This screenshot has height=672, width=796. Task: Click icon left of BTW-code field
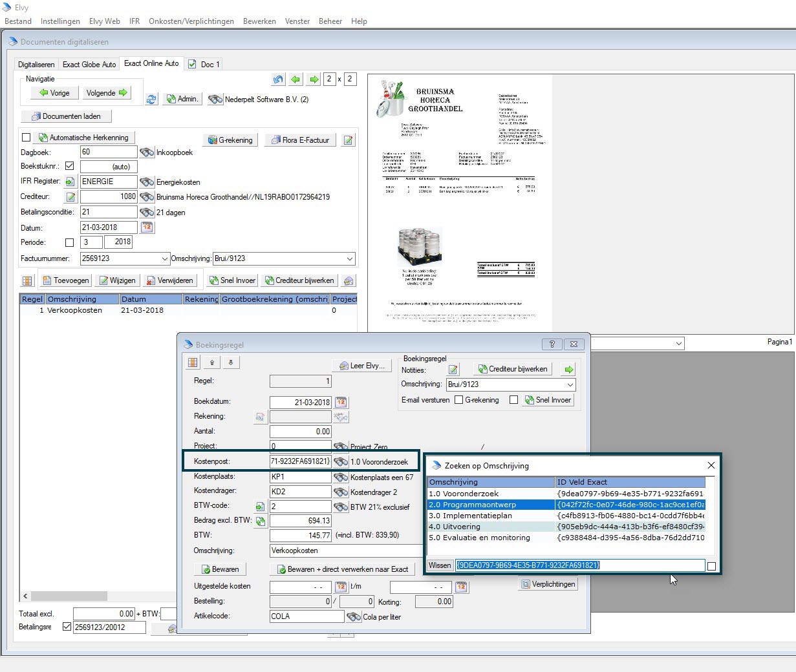pos(260,507)
